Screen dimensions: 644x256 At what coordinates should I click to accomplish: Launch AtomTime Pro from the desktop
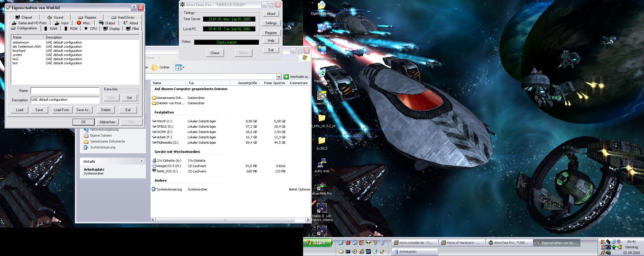click(322, 186)
